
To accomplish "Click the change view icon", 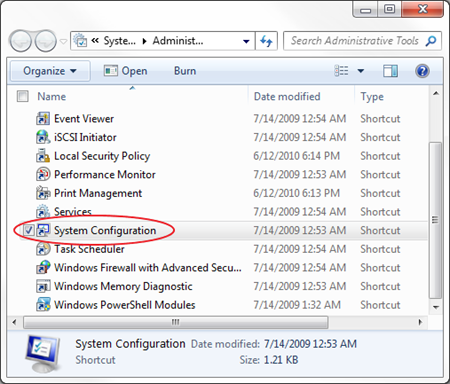I will 341,71.
